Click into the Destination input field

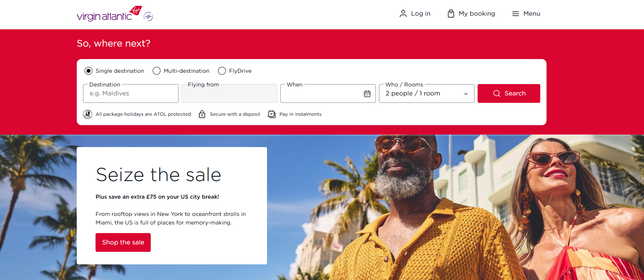coord(131,93)
